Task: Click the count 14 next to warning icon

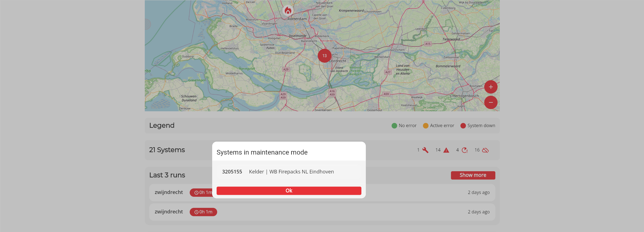Action: (438, 150)
